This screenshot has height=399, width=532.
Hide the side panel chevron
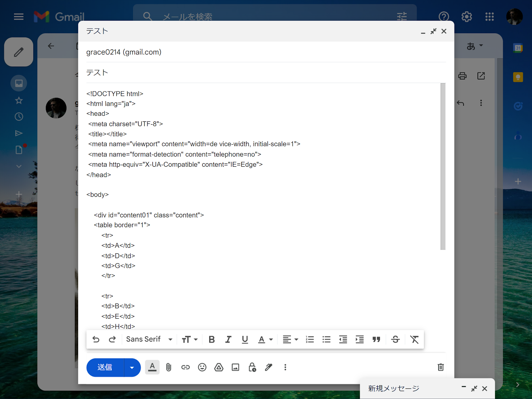coord(518,385)
